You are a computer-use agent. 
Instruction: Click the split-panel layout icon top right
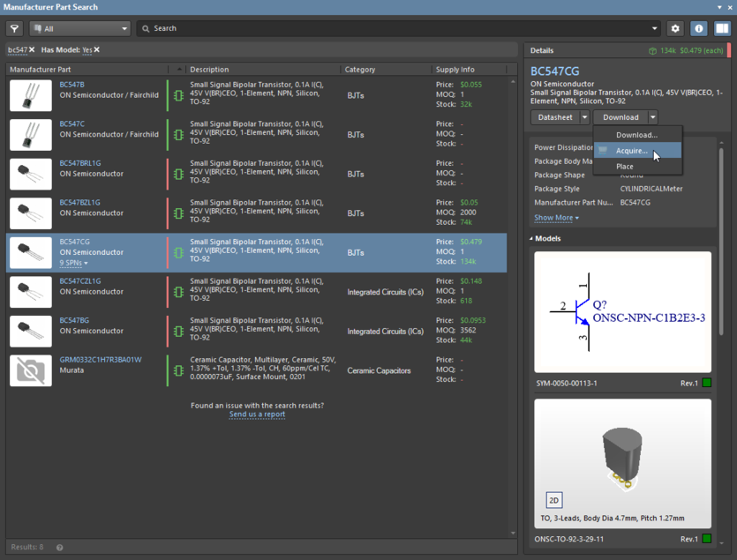coord(722,28)
